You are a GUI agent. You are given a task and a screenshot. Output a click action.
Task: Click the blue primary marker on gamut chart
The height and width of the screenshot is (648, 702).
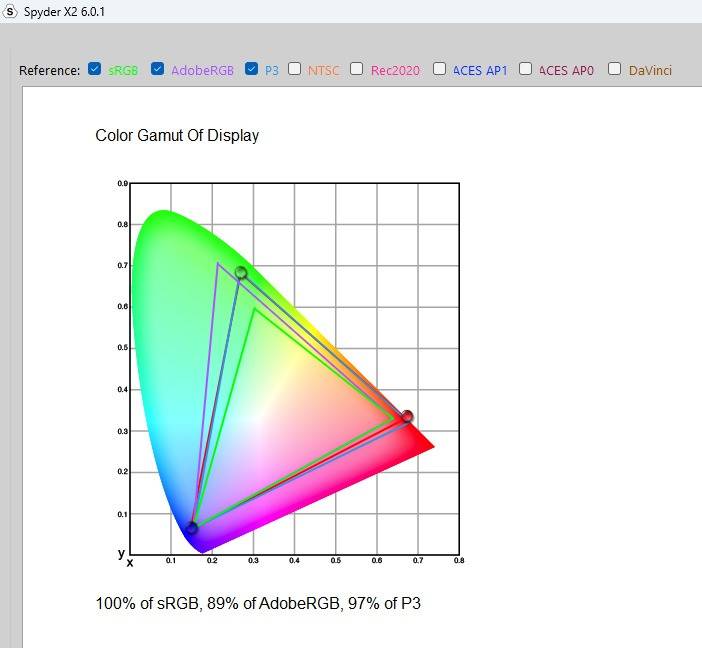point(192,528)
